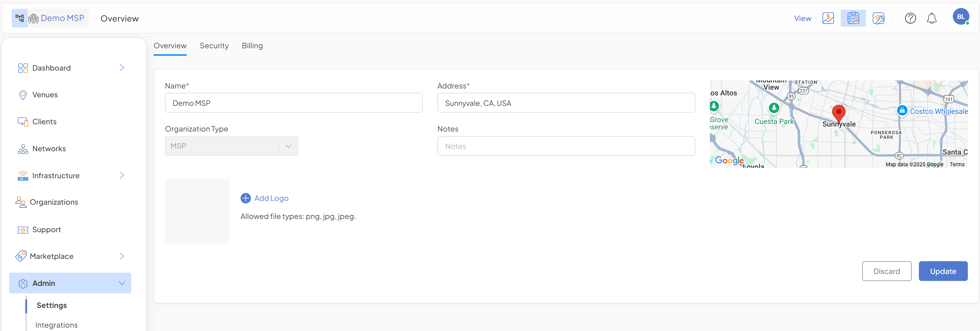This screenshot has width=980, height=331.
Task: Collapse the Admin sidebar section
Action: (x=122, y=283)
